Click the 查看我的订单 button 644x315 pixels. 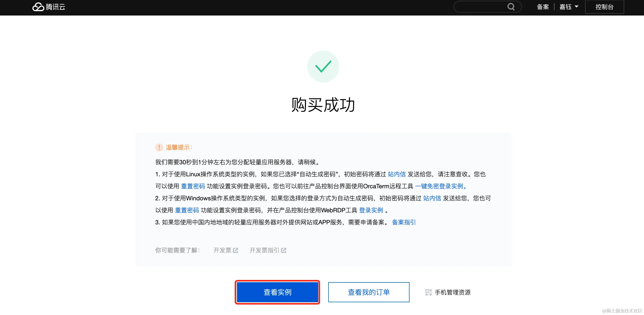368,292
